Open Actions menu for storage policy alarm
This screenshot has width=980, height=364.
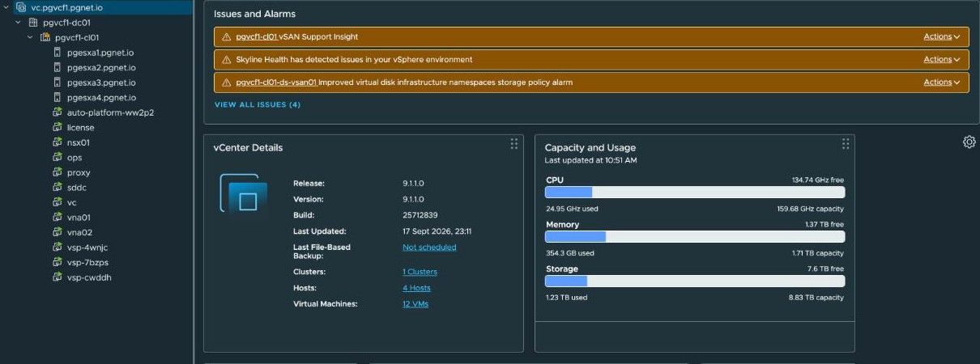click(x=941, y=82)
